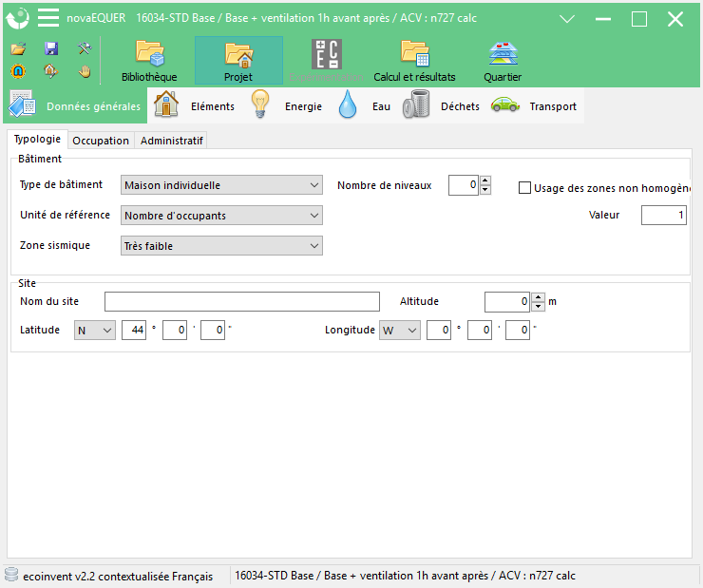Expand the Zone sismique dropdown
The height and width of the screenshot is (588, 703).
point(221,246)
